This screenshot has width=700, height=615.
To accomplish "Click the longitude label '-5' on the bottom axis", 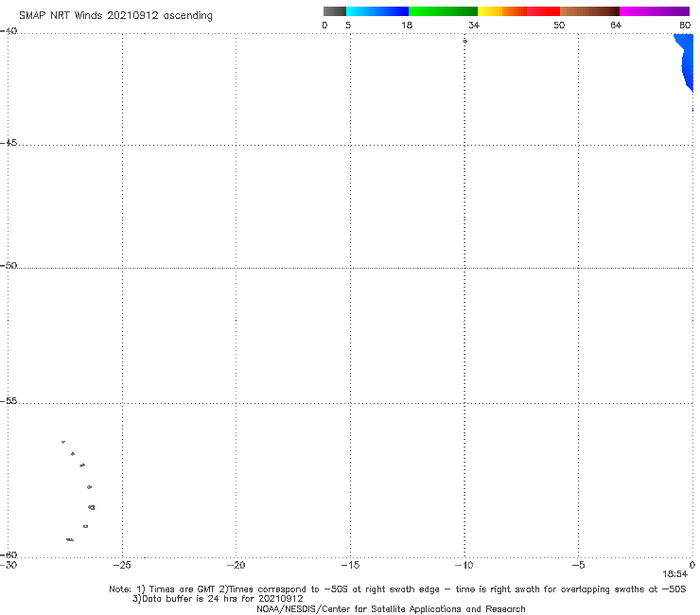I will (x=579, y=565).
